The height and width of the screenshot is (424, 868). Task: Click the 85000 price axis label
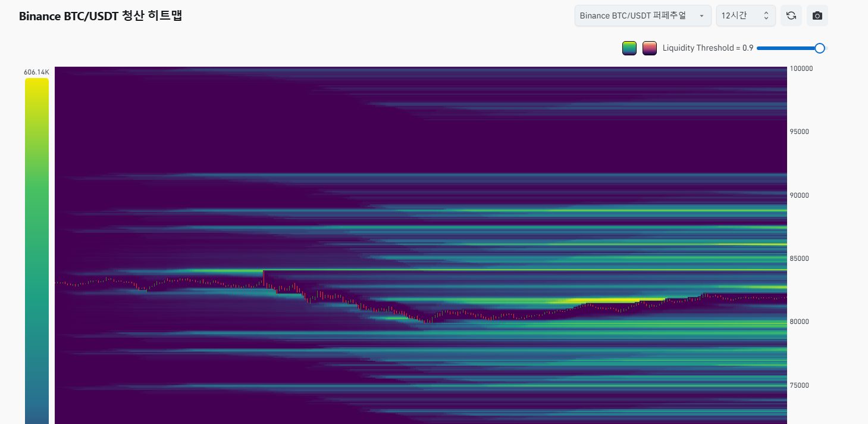coord(800,258)
